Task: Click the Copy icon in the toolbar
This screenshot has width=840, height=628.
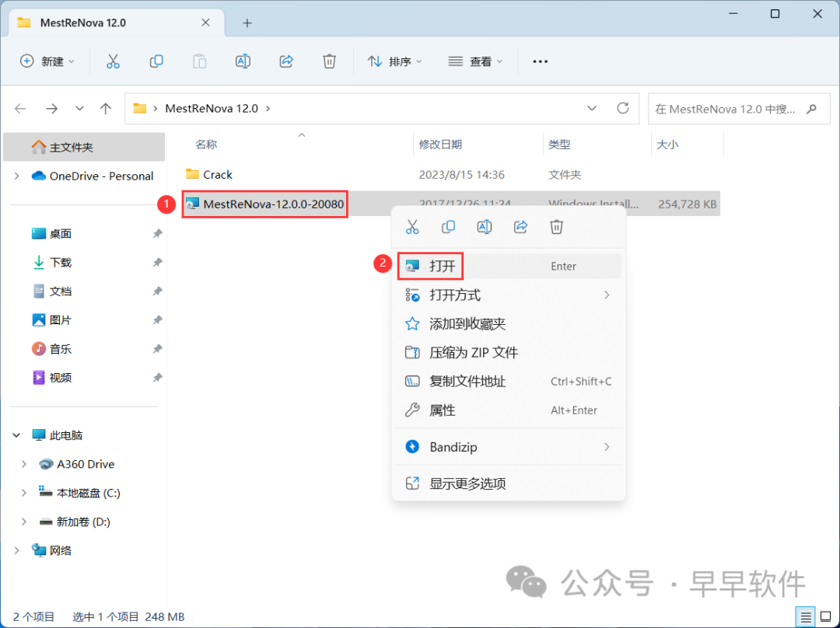Action: click(156, 61)
